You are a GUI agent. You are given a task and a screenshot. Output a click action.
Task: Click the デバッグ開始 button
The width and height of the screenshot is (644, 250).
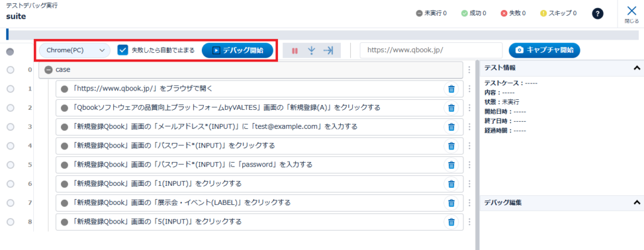pos(237,50)
